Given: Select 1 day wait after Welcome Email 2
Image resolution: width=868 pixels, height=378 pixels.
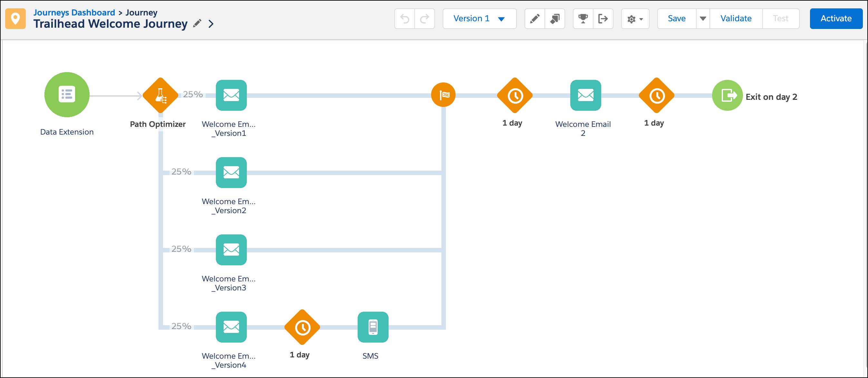Looking at the screenshot, I should (x=657, y=95).
